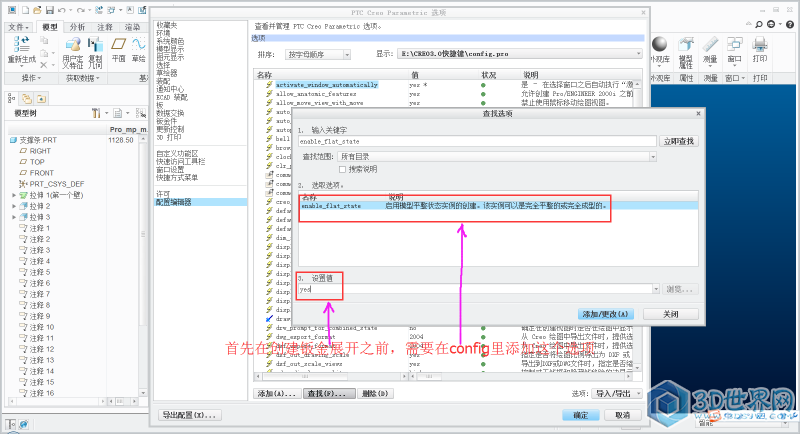The height and width of the screenshot is (434, 800).
Task: Open the 获取数据 group dropdown
Action: click(83, 78)
